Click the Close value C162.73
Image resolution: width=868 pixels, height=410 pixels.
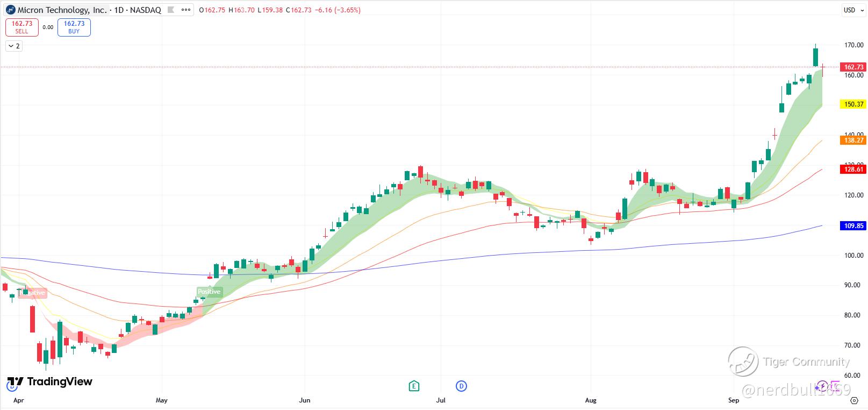pyautogui.click(x=299, y=10)
